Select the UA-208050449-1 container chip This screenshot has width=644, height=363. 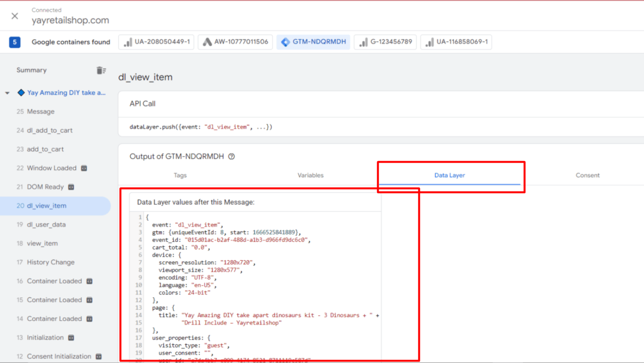(x=157, y=42)
